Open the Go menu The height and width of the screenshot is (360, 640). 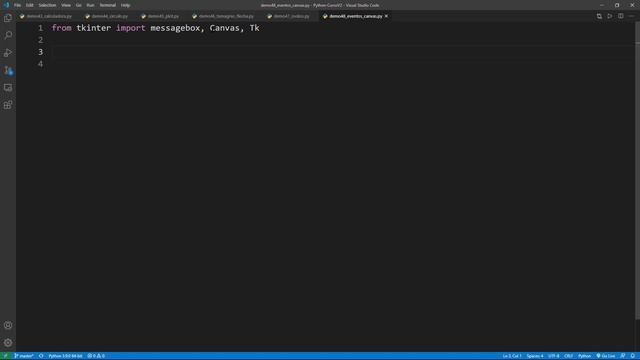tap(79, 5)
